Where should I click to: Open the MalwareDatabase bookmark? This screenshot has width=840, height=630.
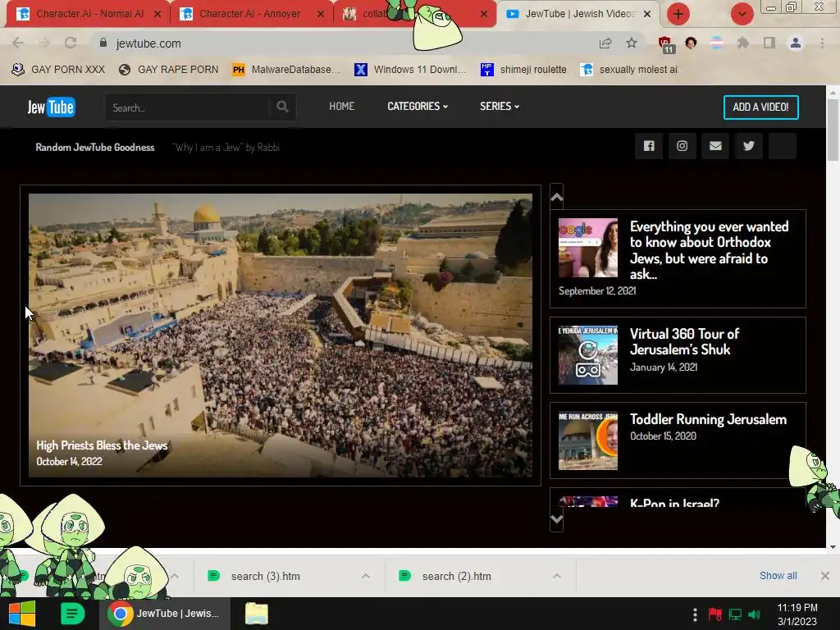click(286, 70)
